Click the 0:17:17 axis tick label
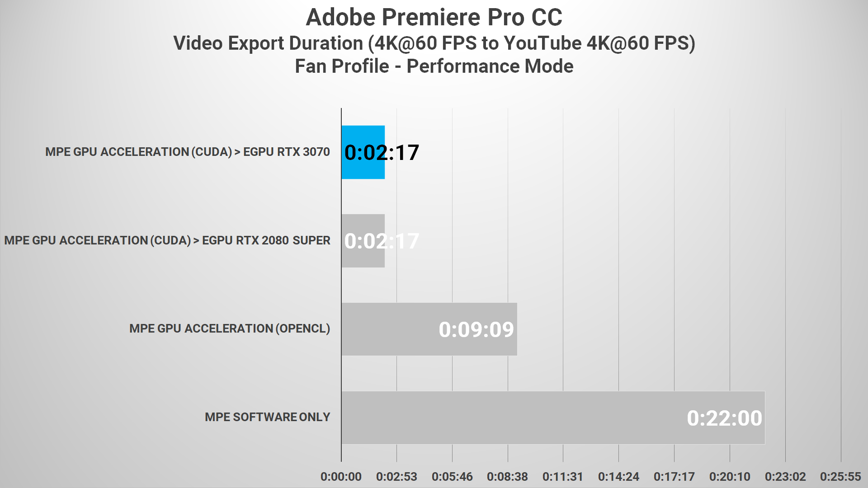Image resolution: width=868 pixels, height=488 pixels. coord(674,477)
